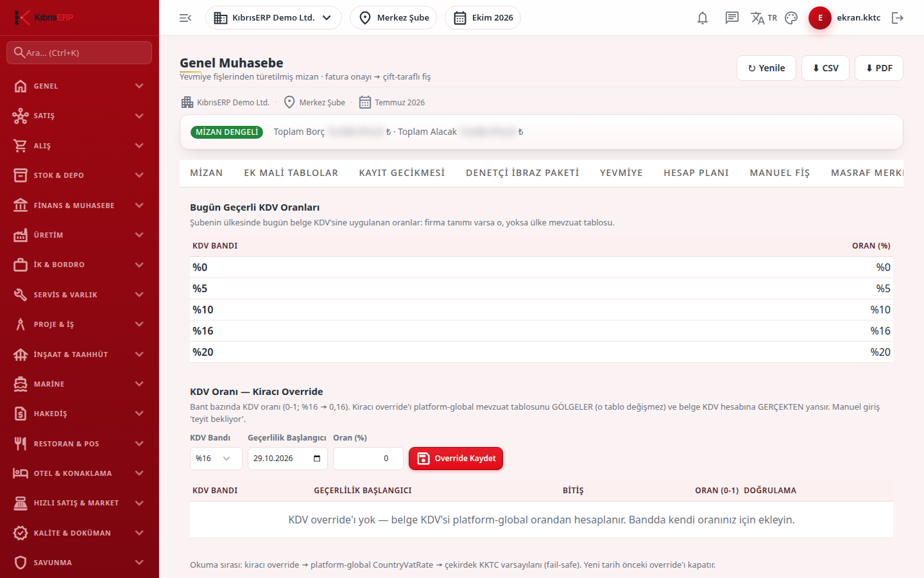This screenshot has width=924, height=578.
Task: Click the ALIŞ shopping cart icon
Action: coord(21,146)
